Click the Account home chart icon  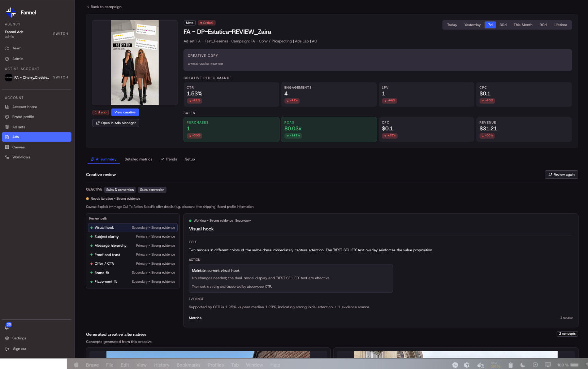[x=7, y=107]
